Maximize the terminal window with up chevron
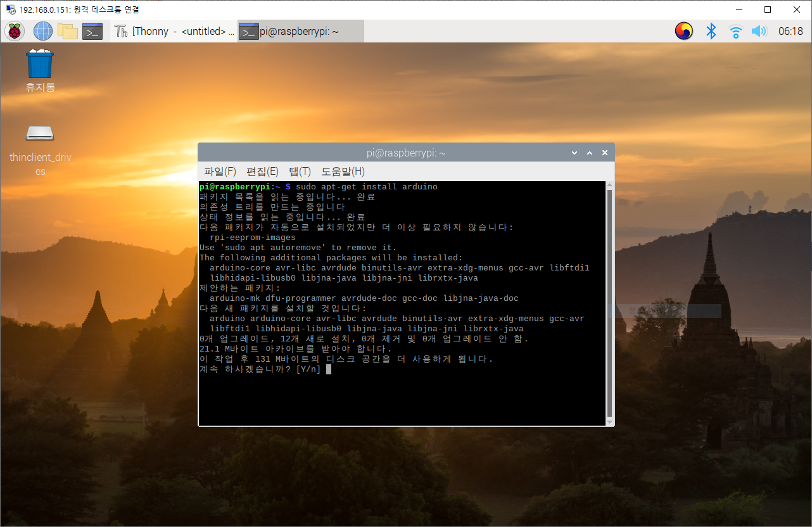Image resolution: width=812 pixels, height=527 pixels. click(x=590, y=153)
